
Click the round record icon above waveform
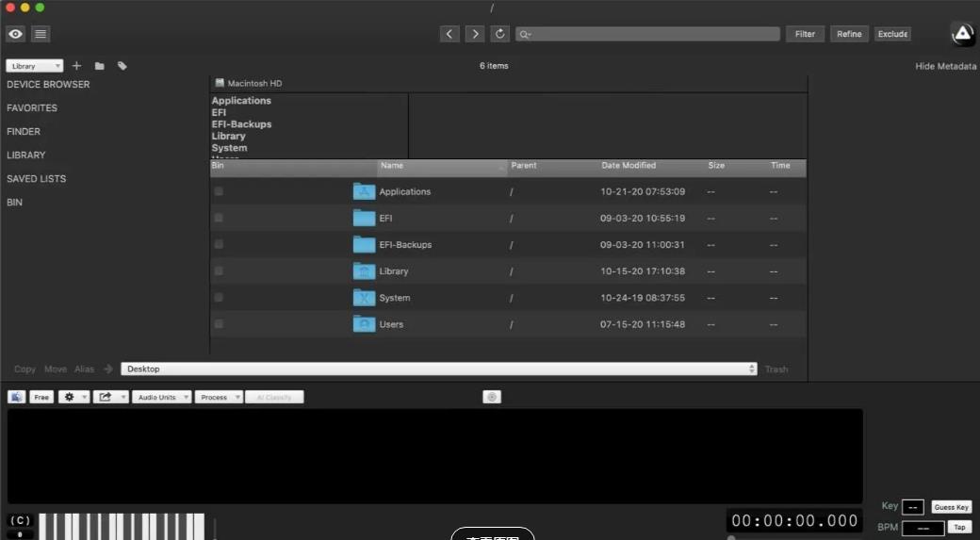tap(491, 398)
